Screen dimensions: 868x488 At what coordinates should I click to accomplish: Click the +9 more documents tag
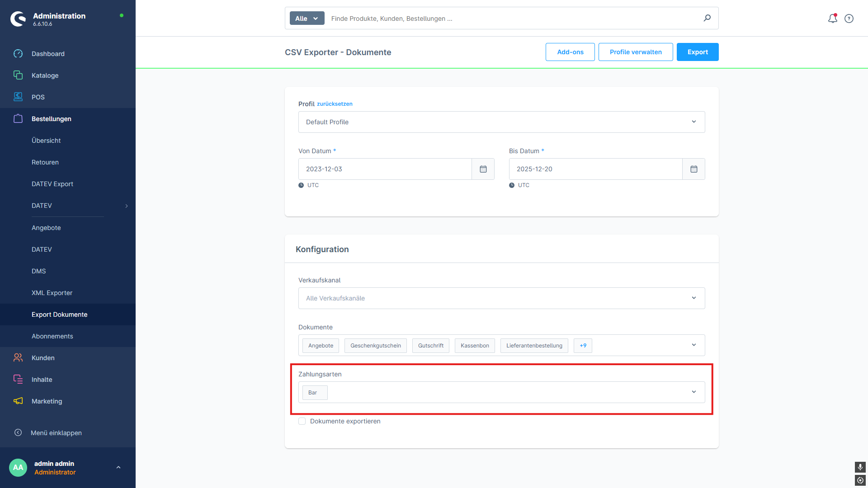pyautogui.click(x=583, y=346)
